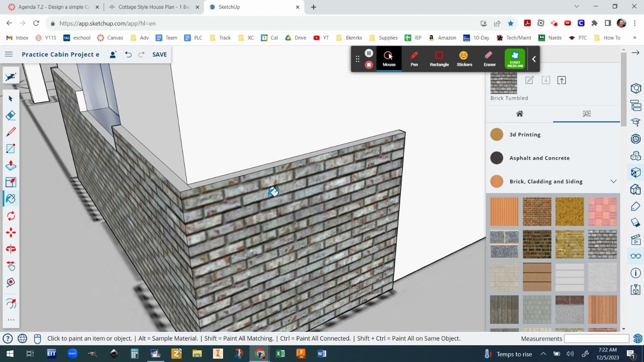644x362 pixels.
Task: Undo the last action
Action: (128, 54)
